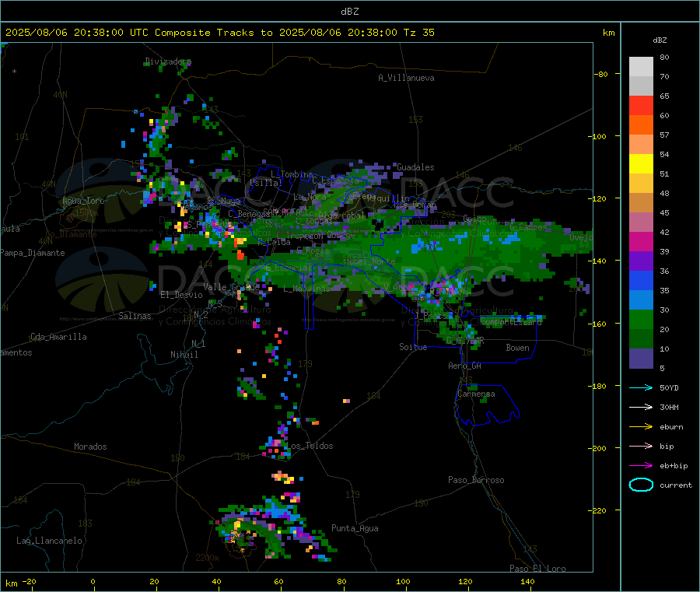This screenshot has height=592, width=700.
Task: Click the '50YD' legend label
Action: [669, 387]
